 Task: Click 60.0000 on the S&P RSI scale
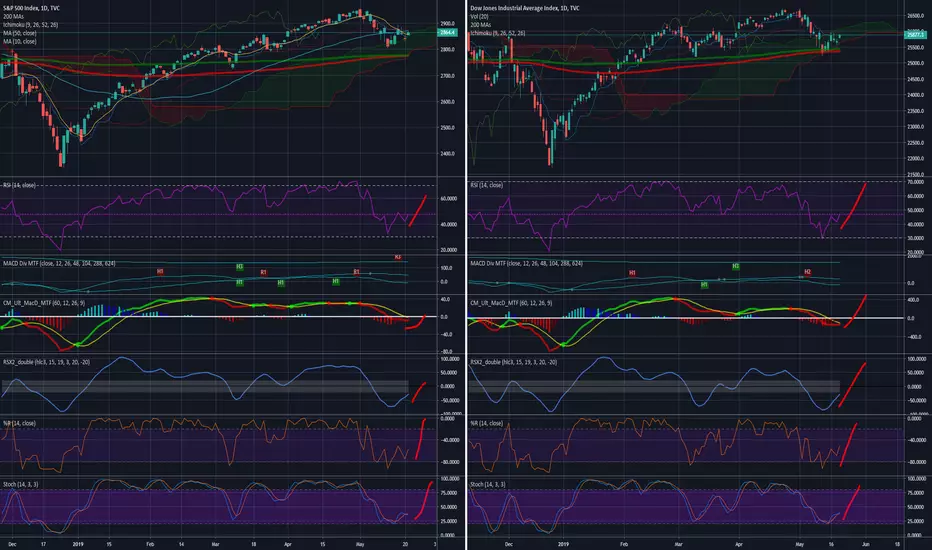tap(448, 199)
